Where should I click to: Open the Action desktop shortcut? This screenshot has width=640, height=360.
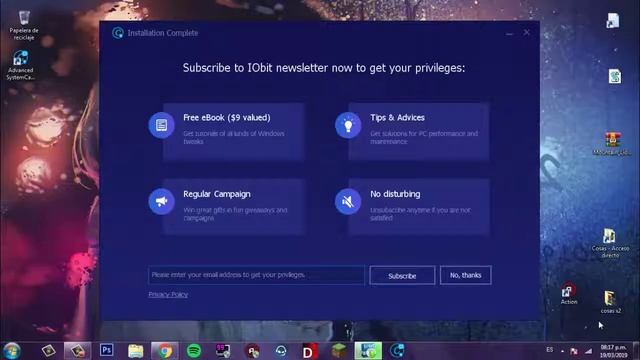coord(569,293)
